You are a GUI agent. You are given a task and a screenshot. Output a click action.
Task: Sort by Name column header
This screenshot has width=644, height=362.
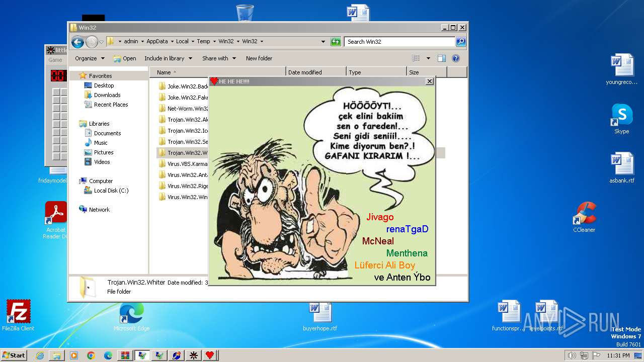(217, 72)
